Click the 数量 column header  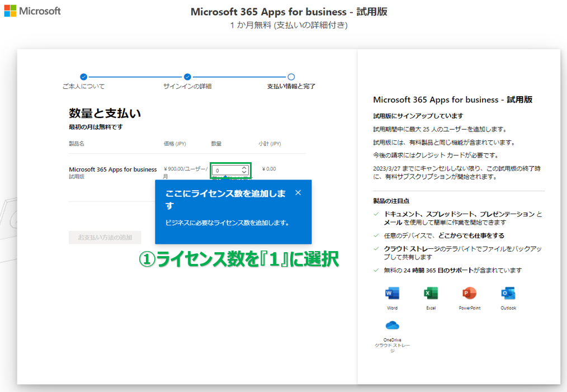216,144
